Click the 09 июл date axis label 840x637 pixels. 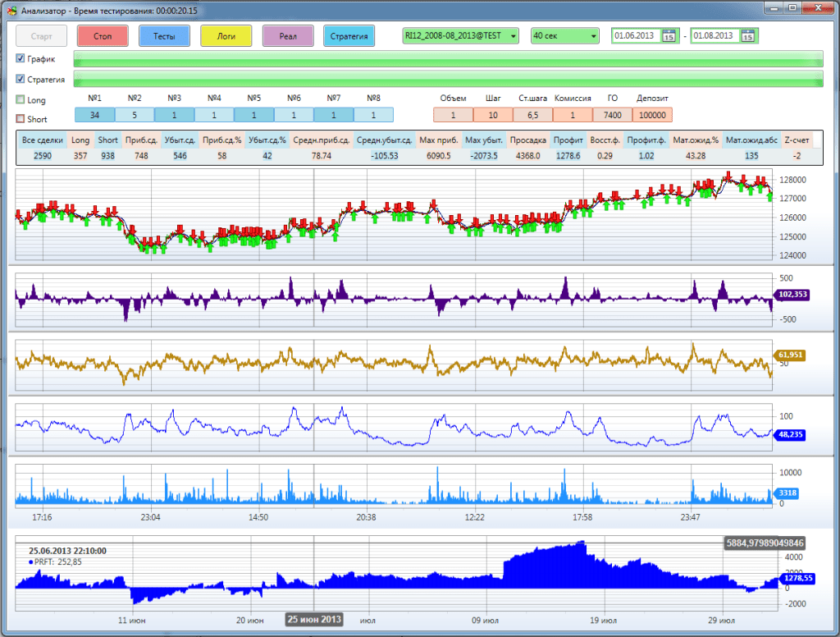[x=485, y=621]
